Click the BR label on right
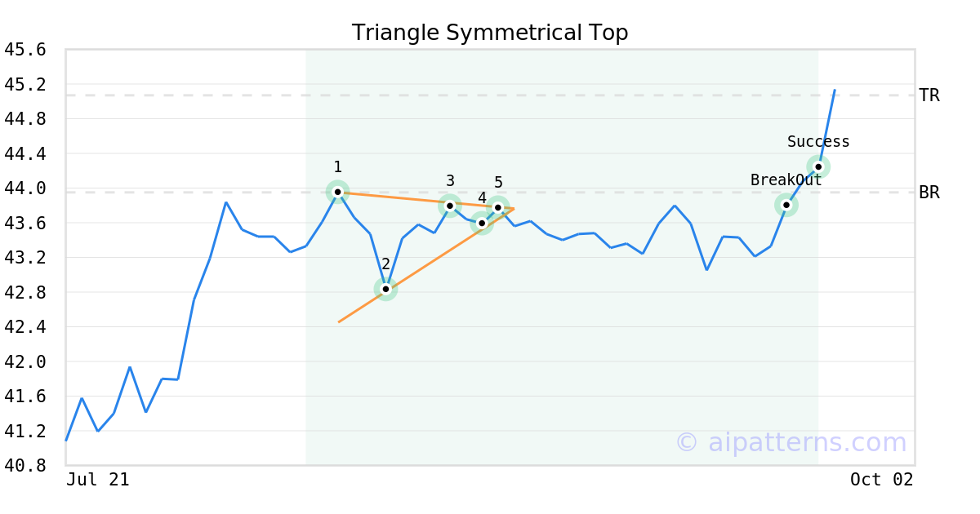This screenshot has width=980, height=514. [x=929, y=193]
